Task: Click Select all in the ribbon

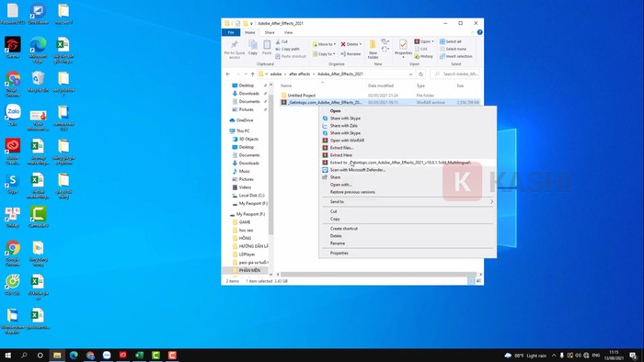Action: pos(451,42)
